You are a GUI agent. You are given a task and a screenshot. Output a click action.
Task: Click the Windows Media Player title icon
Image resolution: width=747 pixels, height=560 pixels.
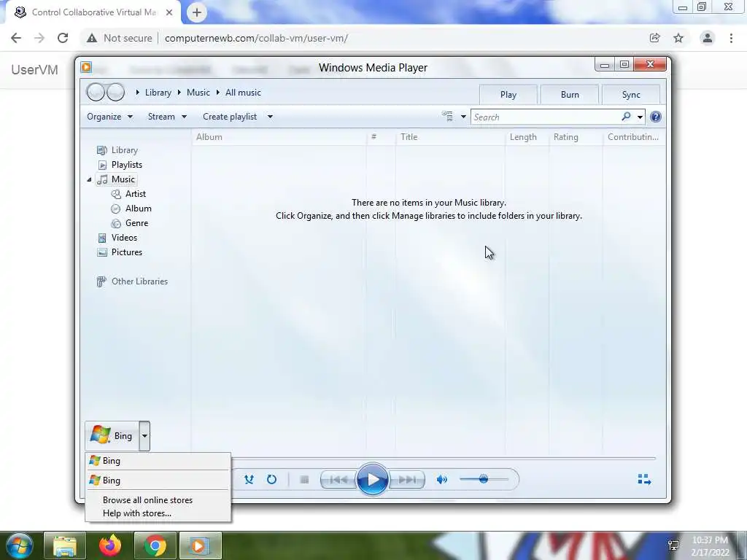86,67
